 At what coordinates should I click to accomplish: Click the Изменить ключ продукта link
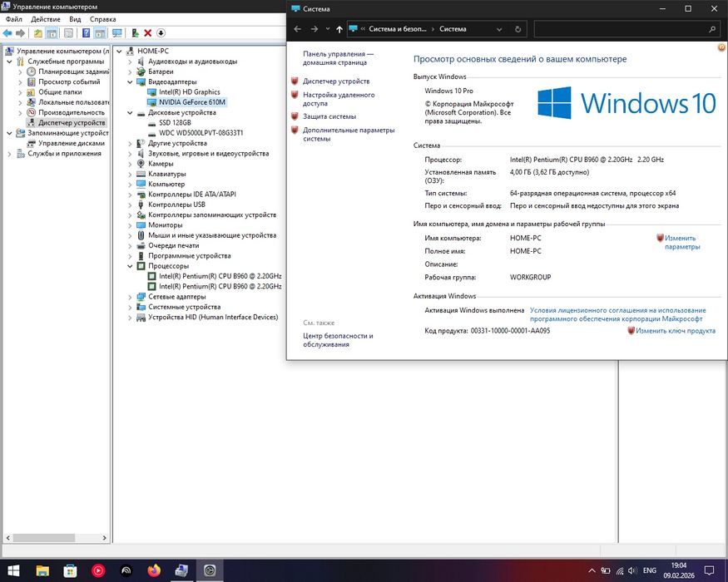pyautogui.click(x=675, y=331)
